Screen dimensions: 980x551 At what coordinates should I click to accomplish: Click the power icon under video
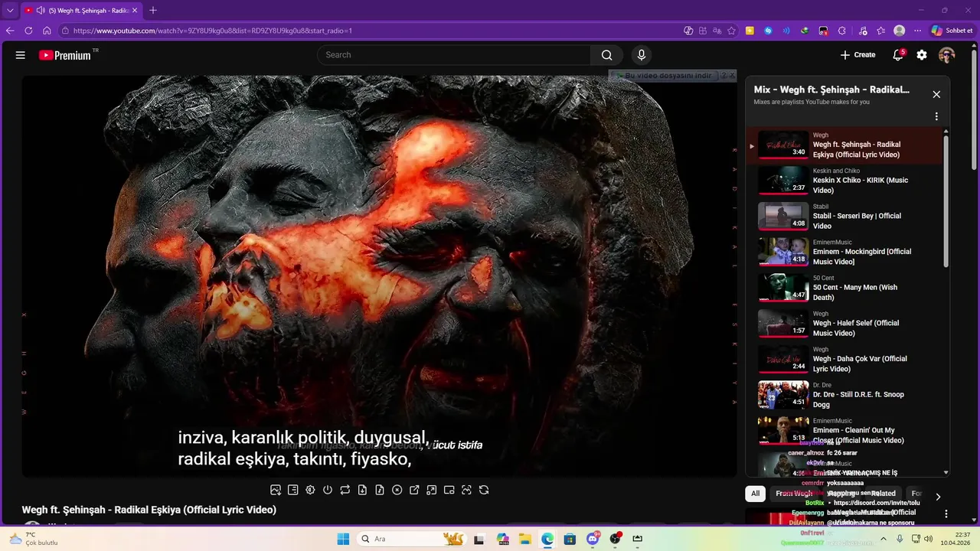pyautogui.click(x=328, y=490)
